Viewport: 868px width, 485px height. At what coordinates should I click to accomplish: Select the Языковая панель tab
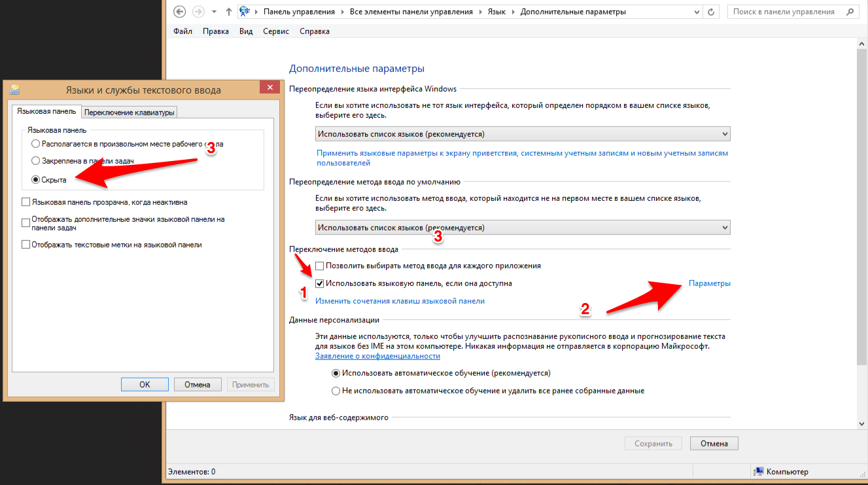46,111
